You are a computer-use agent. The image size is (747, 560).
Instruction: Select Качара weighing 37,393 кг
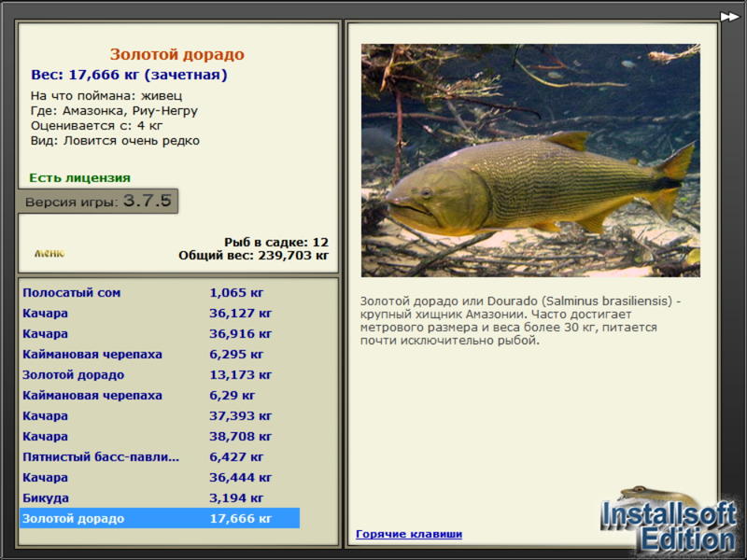(160, 415)
